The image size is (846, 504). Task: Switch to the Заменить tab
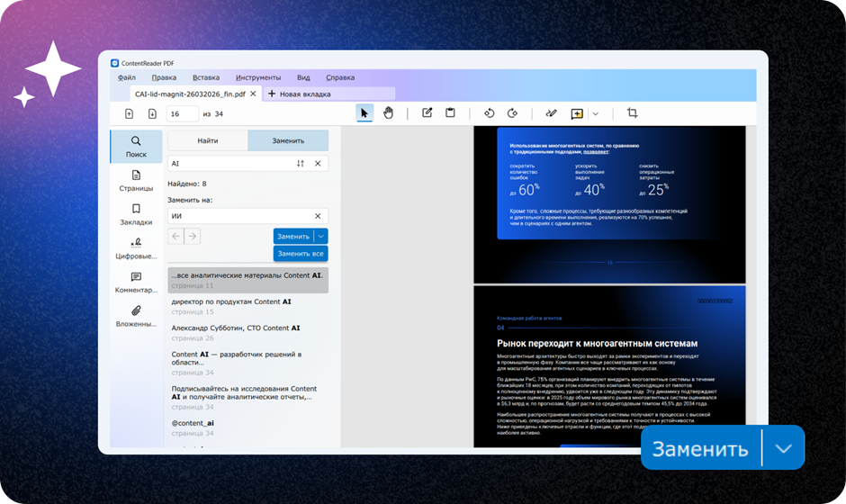(288, 140)
